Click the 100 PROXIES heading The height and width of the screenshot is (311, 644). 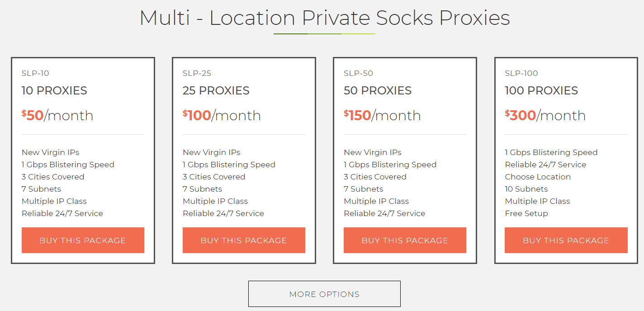[x=541, y=90]
